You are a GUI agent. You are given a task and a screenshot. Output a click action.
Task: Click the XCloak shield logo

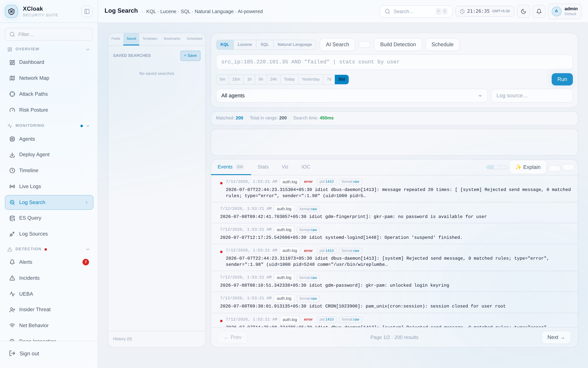(11, 11)
